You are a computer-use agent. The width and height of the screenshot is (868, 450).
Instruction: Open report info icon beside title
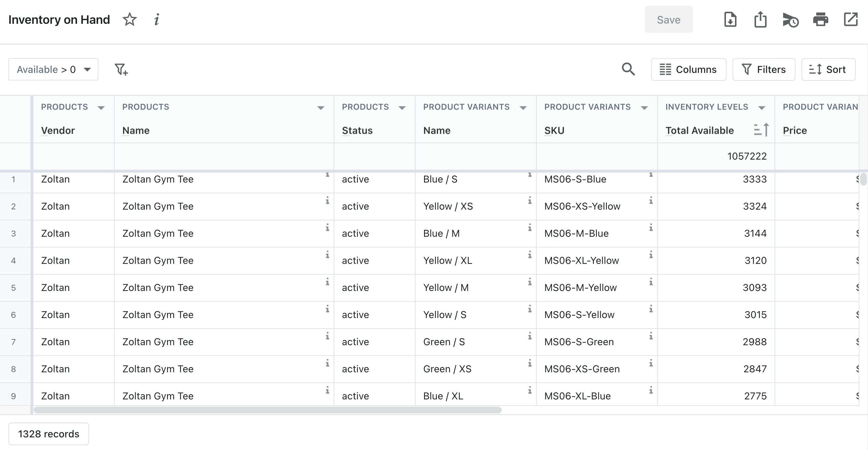(157, 20)
